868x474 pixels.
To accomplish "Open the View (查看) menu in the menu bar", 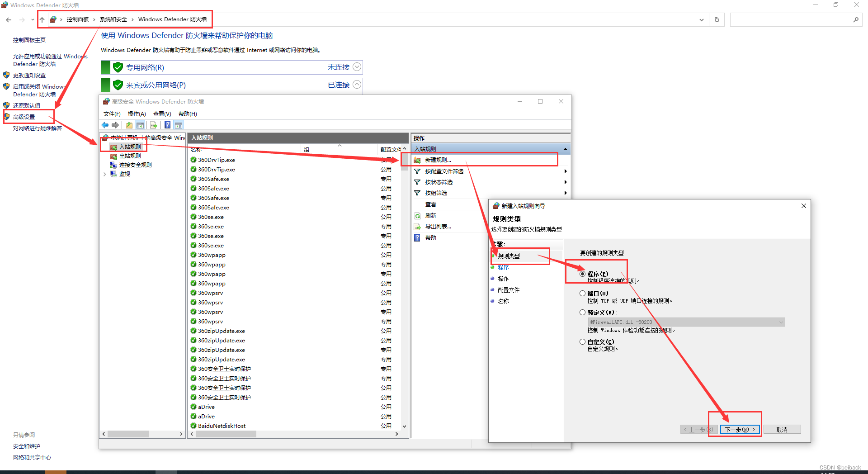I will 162,114.
